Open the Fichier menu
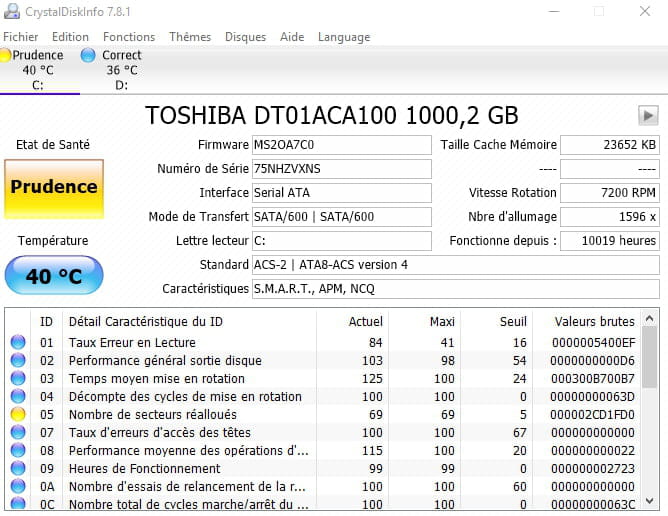Viewport: 668px width, 516px height. [x=20, y=37]
